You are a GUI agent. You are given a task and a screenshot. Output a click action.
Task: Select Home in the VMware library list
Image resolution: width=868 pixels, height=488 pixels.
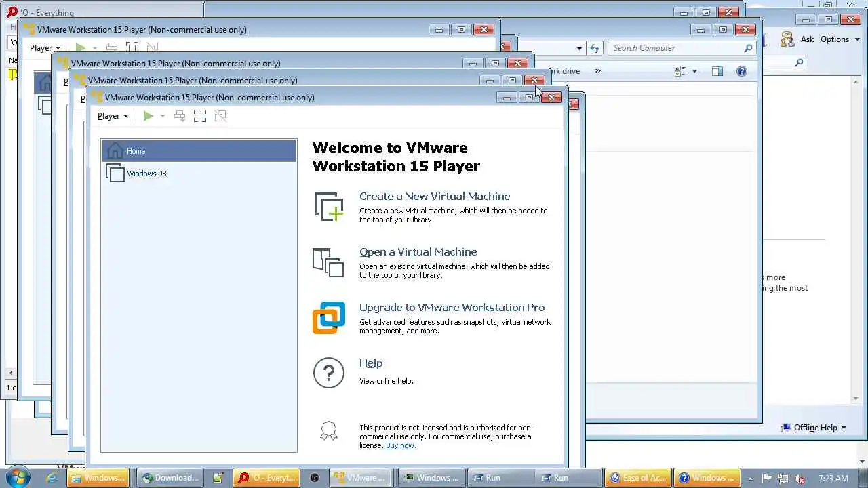click(x=199, y=151)
